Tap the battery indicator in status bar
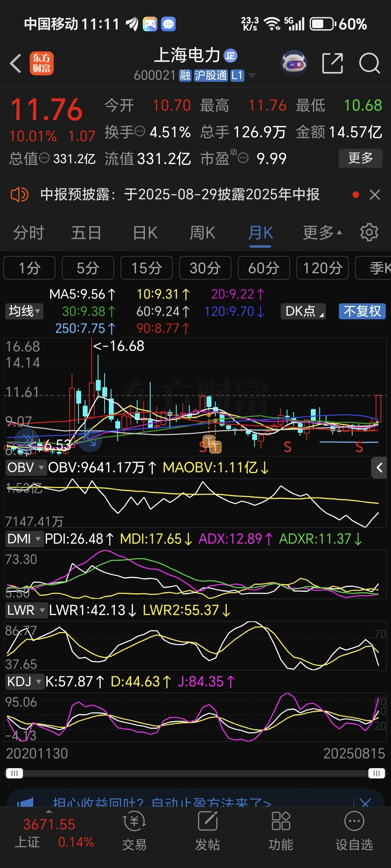The image size is (391, 868). 322,24
